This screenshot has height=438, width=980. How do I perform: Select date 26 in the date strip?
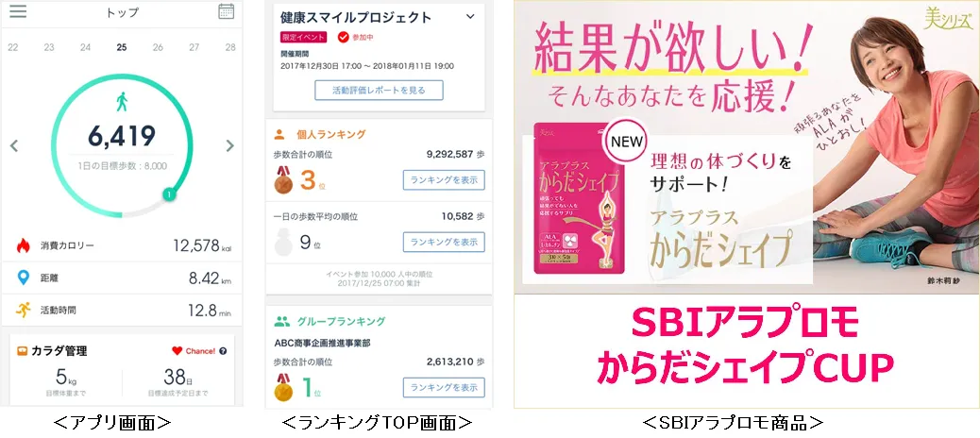[x=158, y=47]
